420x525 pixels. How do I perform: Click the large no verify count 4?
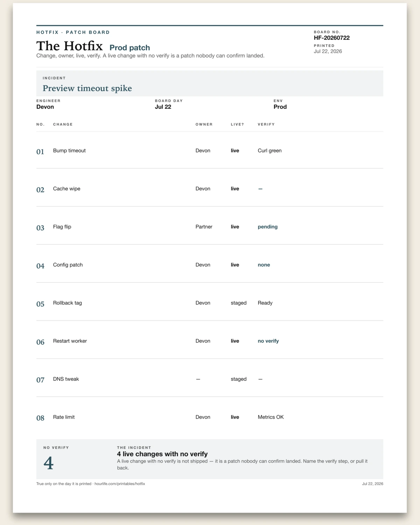[49, 463]
